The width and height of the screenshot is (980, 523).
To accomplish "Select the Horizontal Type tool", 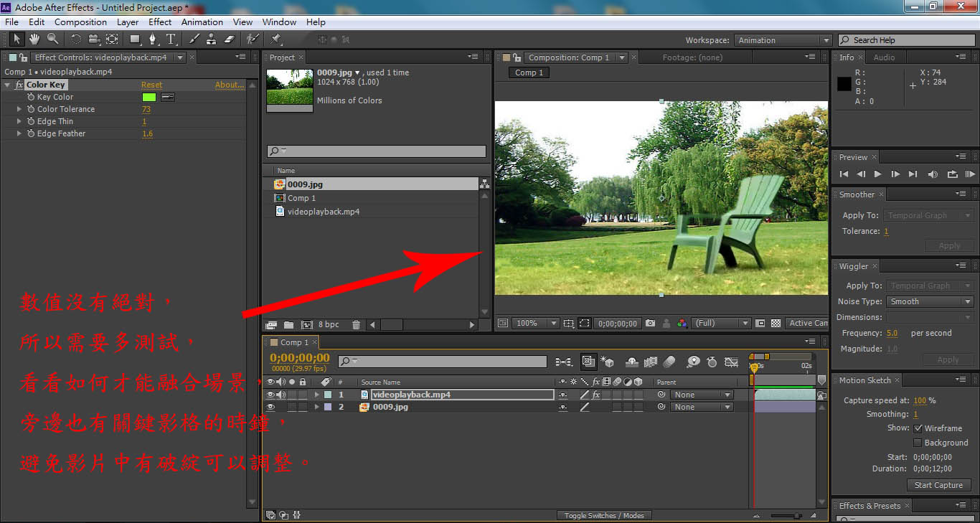I will point(171,39).
